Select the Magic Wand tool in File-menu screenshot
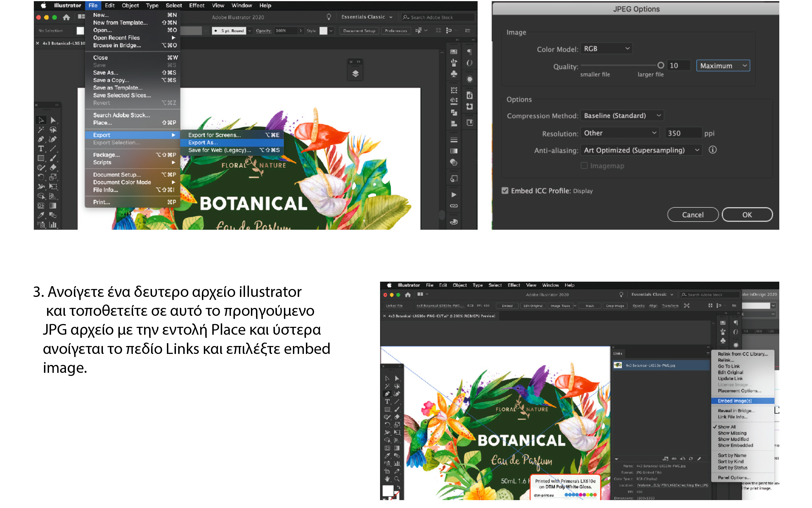 [41, 130]
